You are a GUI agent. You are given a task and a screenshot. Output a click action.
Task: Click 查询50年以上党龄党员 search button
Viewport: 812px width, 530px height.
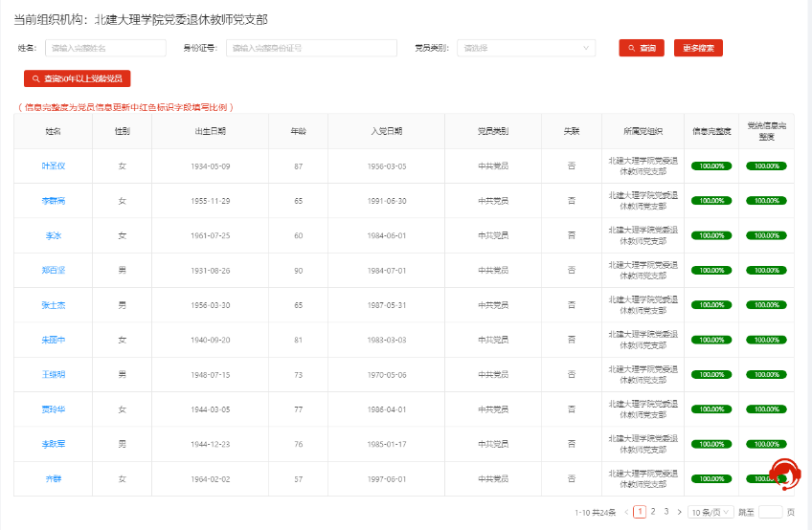[78, 78]
